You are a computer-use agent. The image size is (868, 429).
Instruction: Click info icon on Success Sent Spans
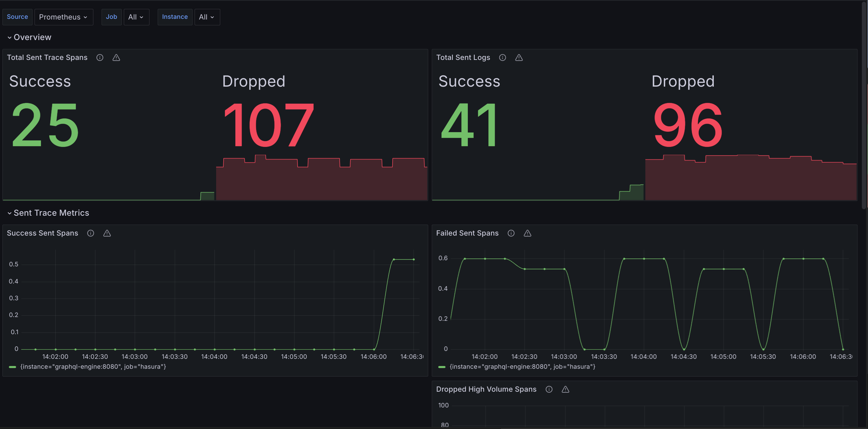pyautogui.click(x=91, y=233)
